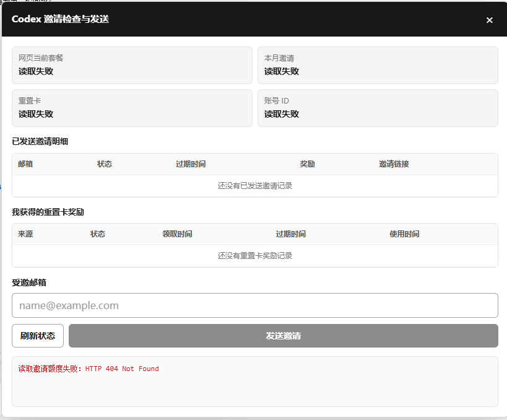Close the Codex invite dialog

(x=489, y=20)
